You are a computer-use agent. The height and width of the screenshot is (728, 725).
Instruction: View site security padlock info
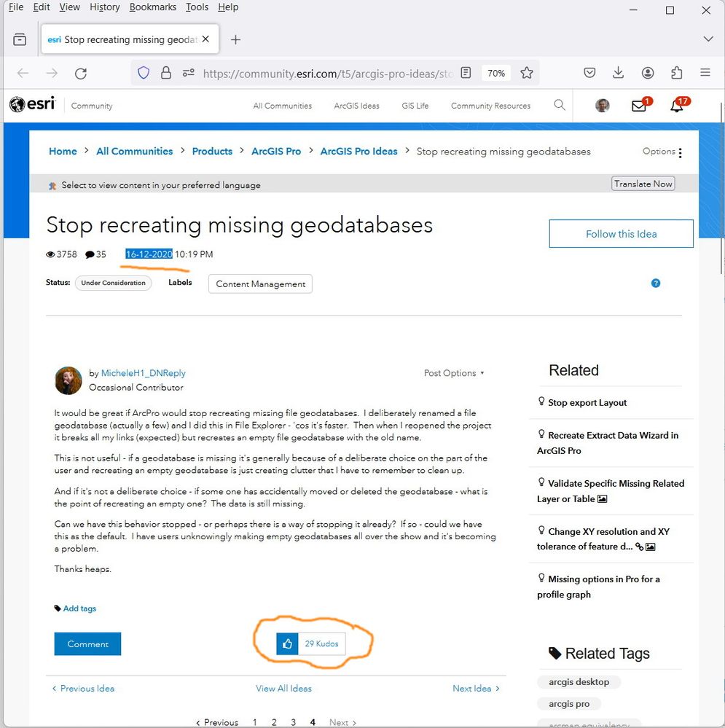(x=165, y=72)
